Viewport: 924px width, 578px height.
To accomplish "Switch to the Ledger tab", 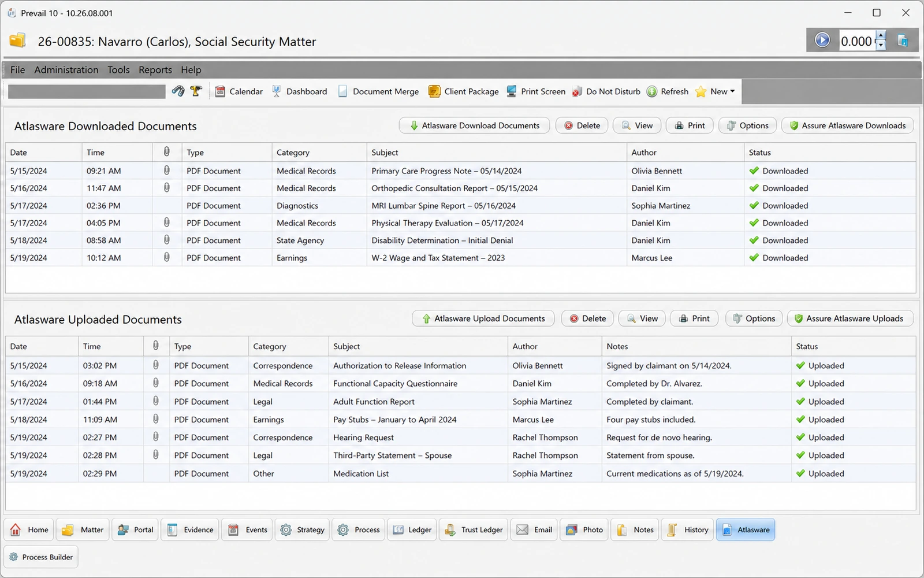I will pyautogui.click(x=412, y=529).
